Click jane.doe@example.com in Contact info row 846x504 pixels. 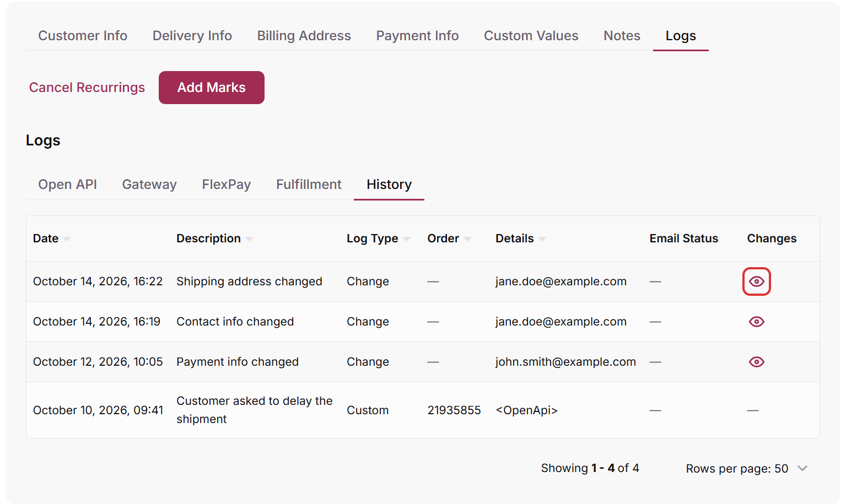[561, 322]
